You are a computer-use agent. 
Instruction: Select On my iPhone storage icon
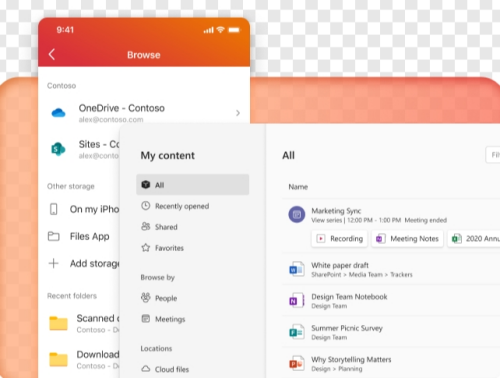54,209
